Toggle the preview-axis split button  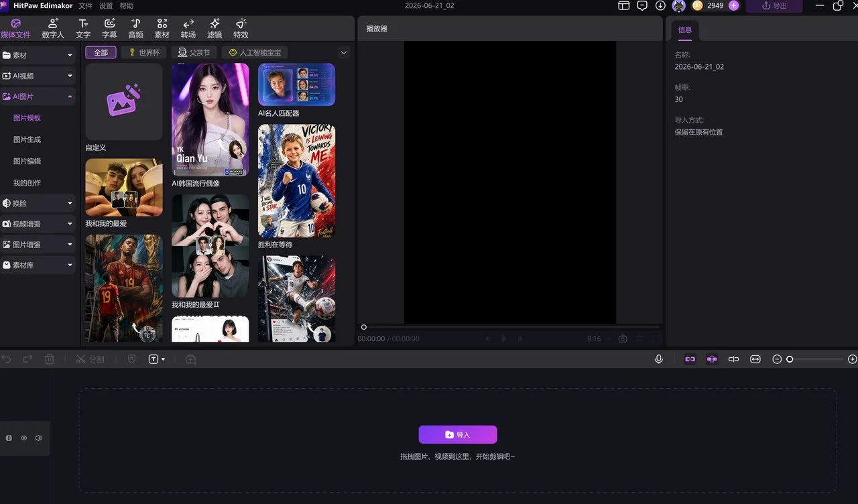[734, 359]
